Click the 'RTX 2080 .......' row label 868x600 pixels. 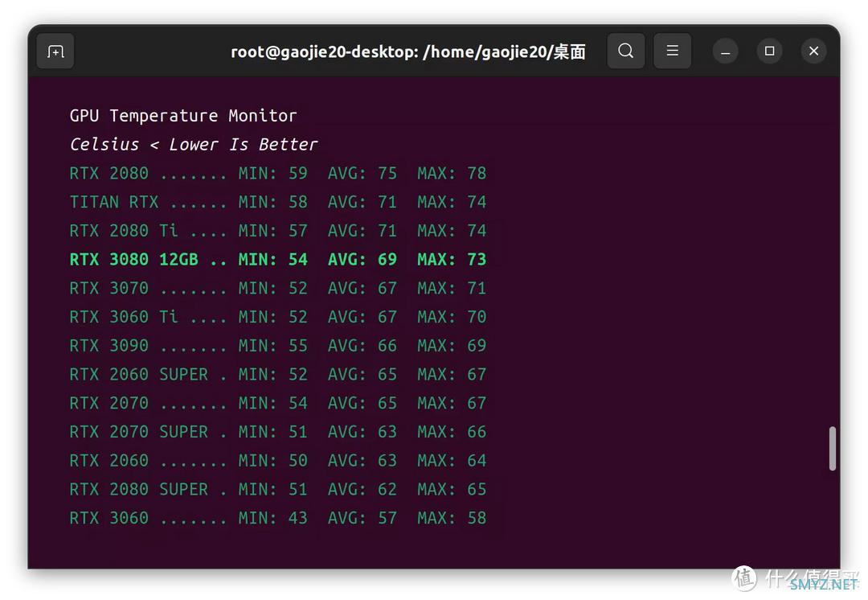click(149, 174)
